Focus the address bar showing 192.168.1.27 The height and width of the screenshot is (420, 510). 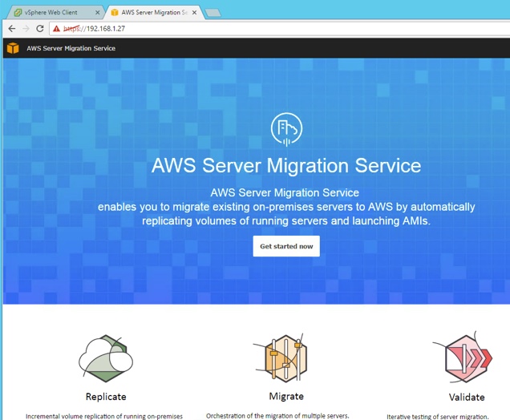coord(280,29)
